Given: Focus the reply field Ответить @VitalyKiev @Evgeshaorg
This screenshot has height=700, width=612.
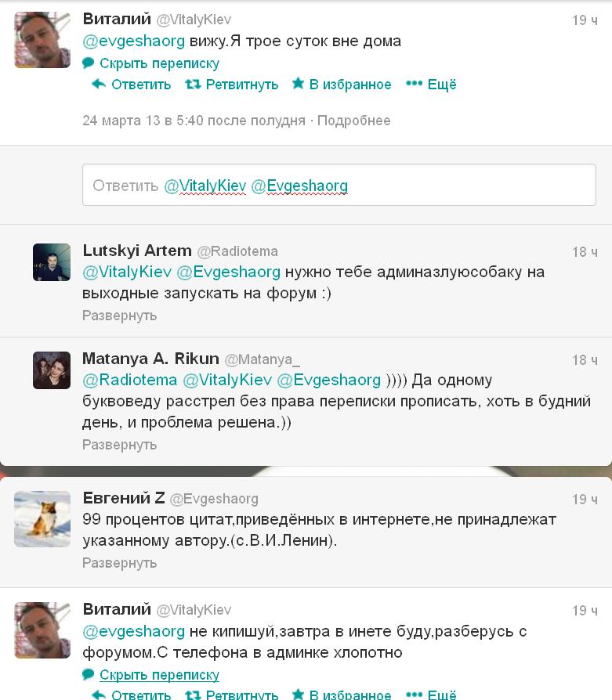Looking at the screenshot, I should coord(339,185).
